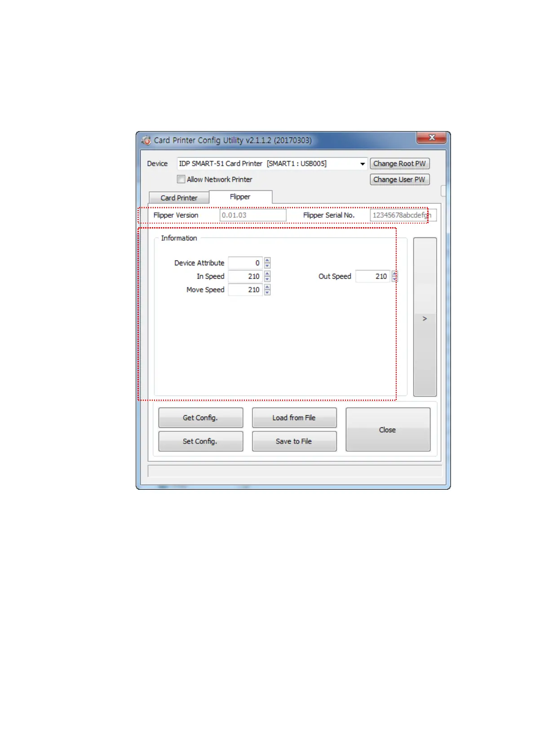The image size is (535, 756).
Task: Increase Out Speed with up arrow
Action: pos(394,274)
